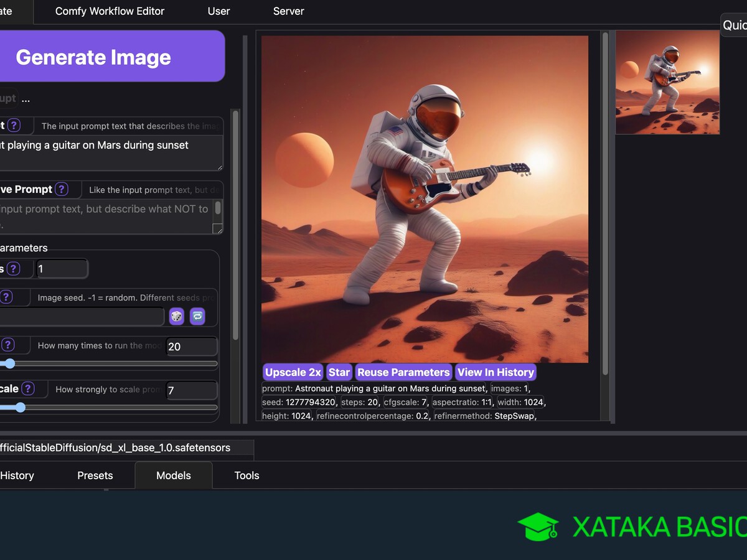
Task: Open the Presets tab
Action: (95, 475)
